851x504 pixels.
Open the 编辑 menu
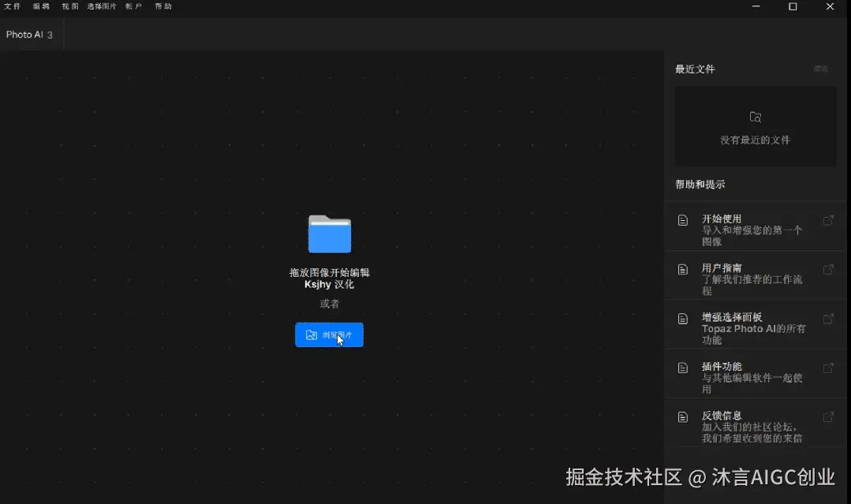pos(41,6)
